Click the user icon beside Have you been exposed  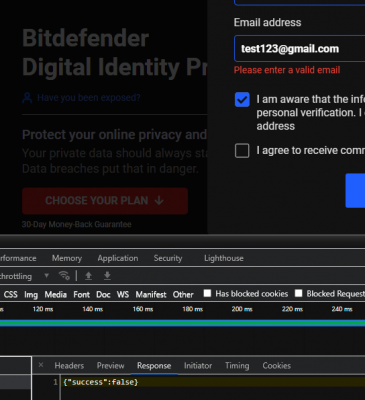tap(27, 98)
